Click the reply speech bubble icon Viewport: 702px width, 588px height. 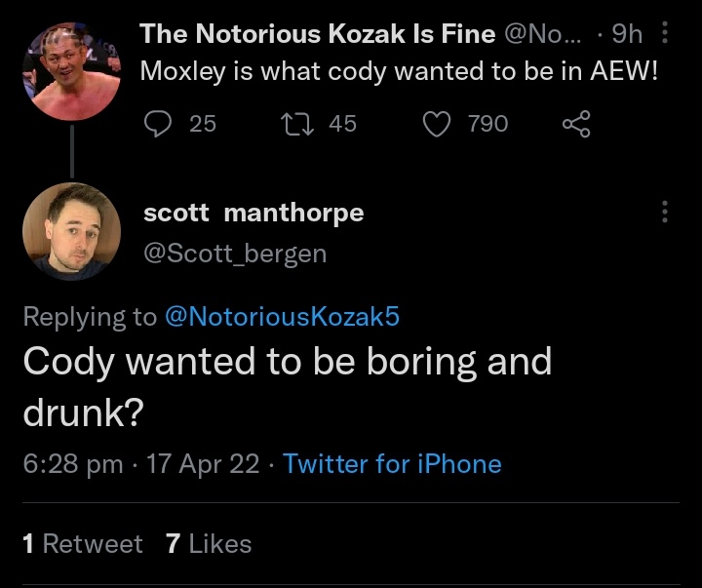point(158,124)
